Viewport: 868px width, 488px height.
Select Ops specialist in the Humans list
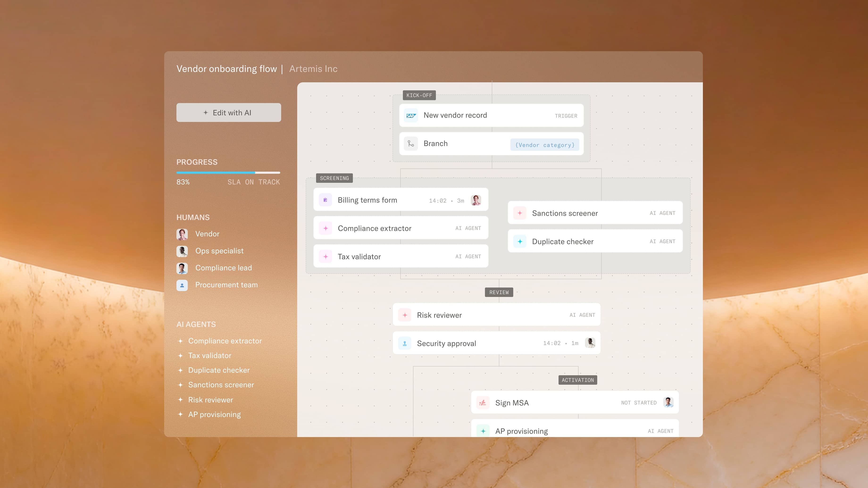pos(219,251)
